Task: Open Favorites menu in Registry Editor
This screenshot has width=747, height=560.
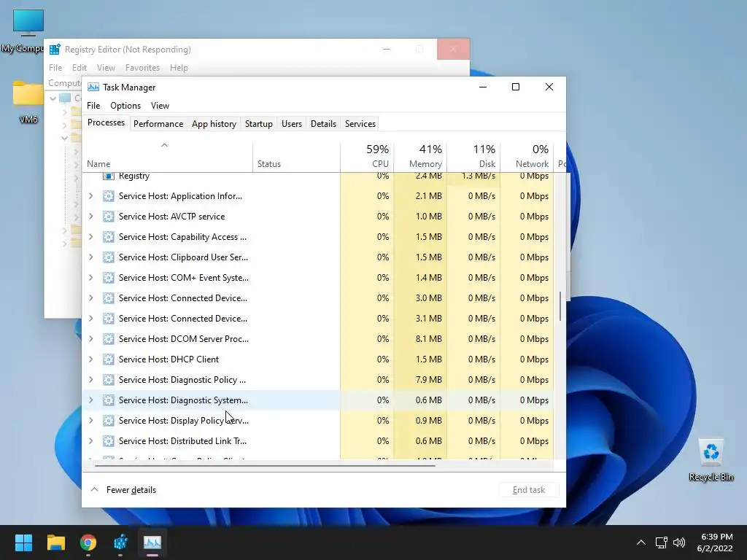Action: (x=142, y=68)
